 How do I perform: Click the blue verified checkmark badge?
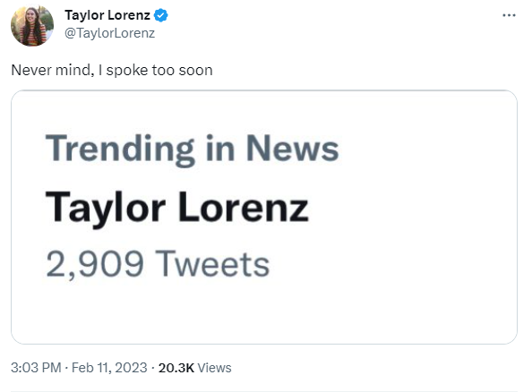point(161,15)
